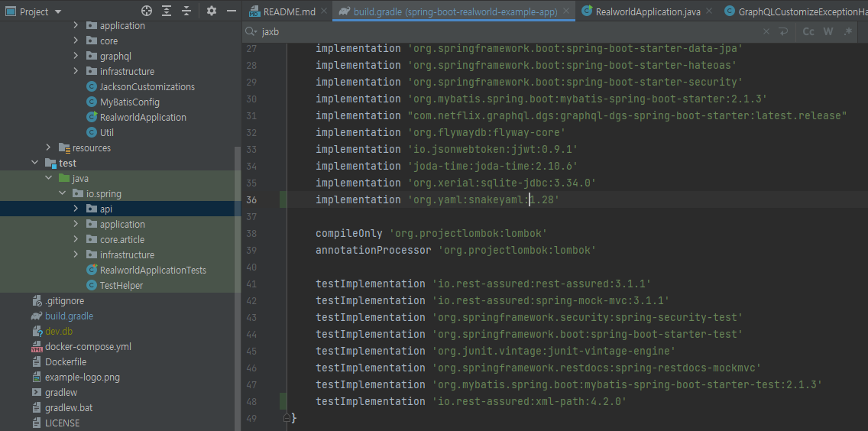Expand the main infrastructure folder

pos(76,72)
